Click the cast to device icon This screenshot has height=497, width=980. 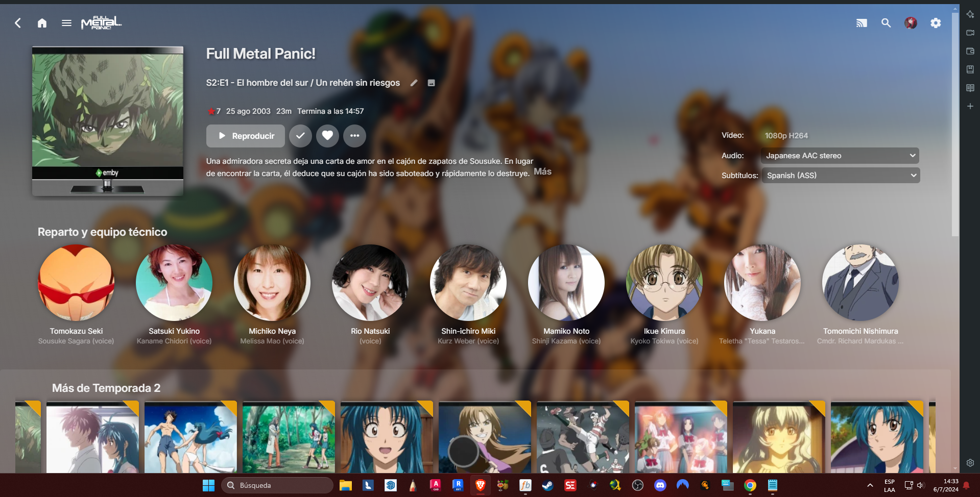tap(862, 23)
